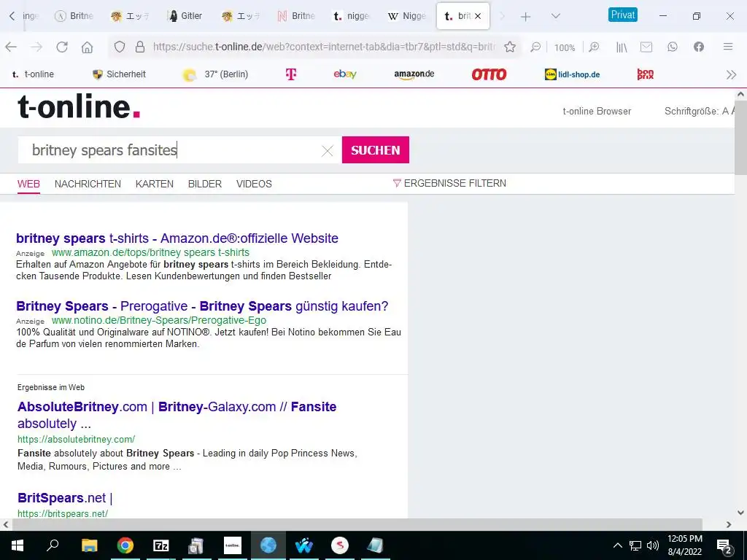This screenshot has height=560, width=747.
Task: Click the zoom out magnifier icon
Action: [x=535, y=47]
